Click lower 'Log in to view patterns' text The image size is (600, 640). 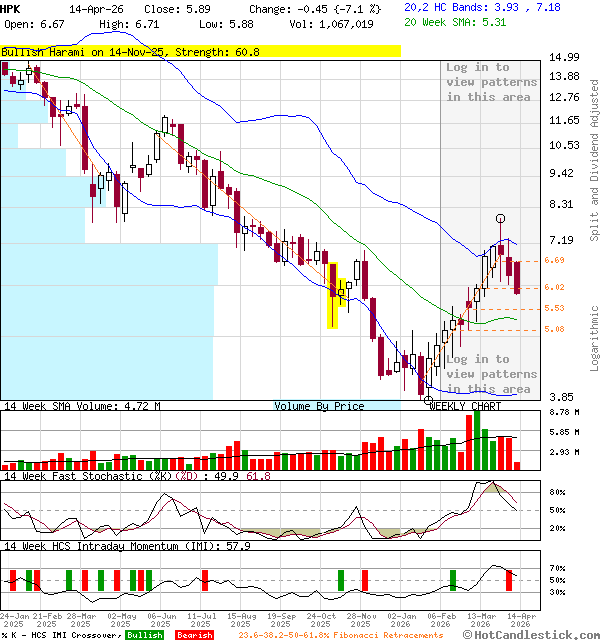[x=491, y=374]
